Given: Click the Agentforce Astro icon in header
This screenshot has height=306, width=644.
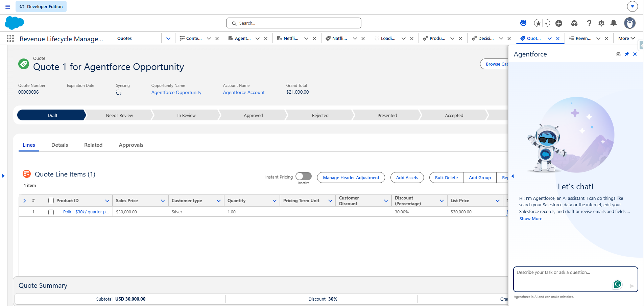Looking at the screenshot, I should [x=523, y=23].
